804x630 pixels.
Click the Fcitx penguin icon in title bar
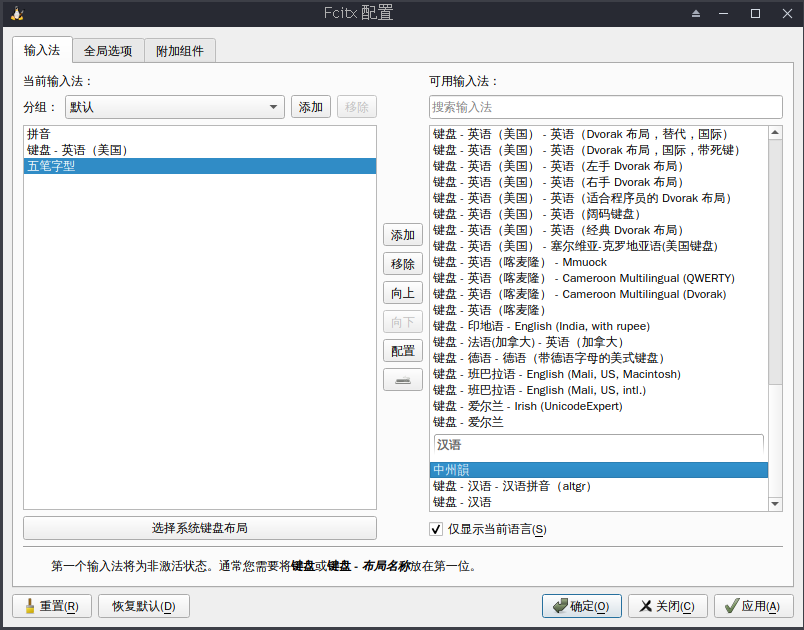[x=17, y=13]
